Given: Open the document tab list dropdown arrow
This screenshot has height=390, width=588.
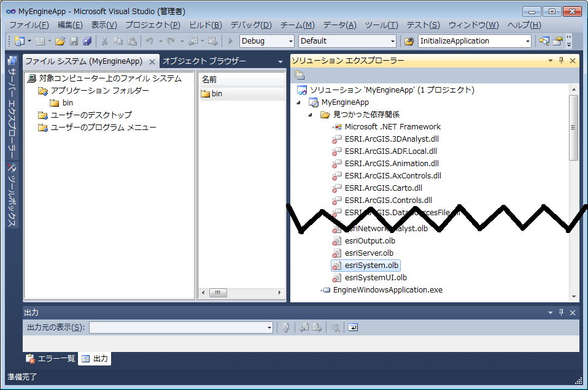Looking at the screenshot, I should pyautogui.click(x=280, y=61).
